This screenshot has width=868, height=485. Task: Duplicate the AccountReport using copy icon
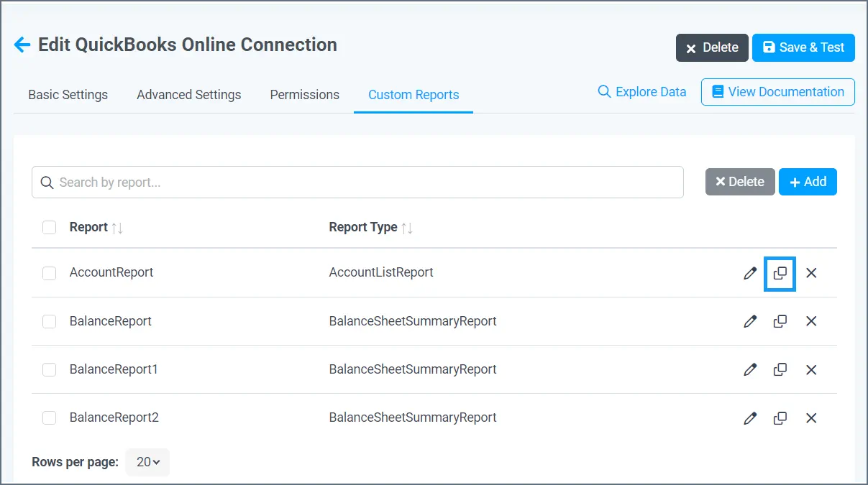pyautogui.click(x=780, y=273)
